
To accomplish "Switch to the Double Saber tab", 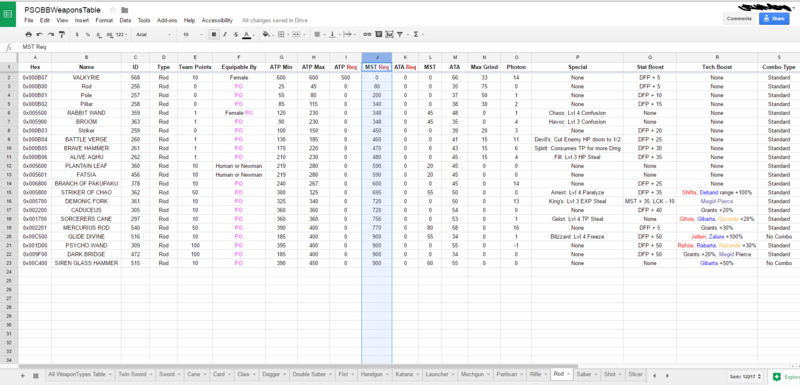I will coord(312,374).
